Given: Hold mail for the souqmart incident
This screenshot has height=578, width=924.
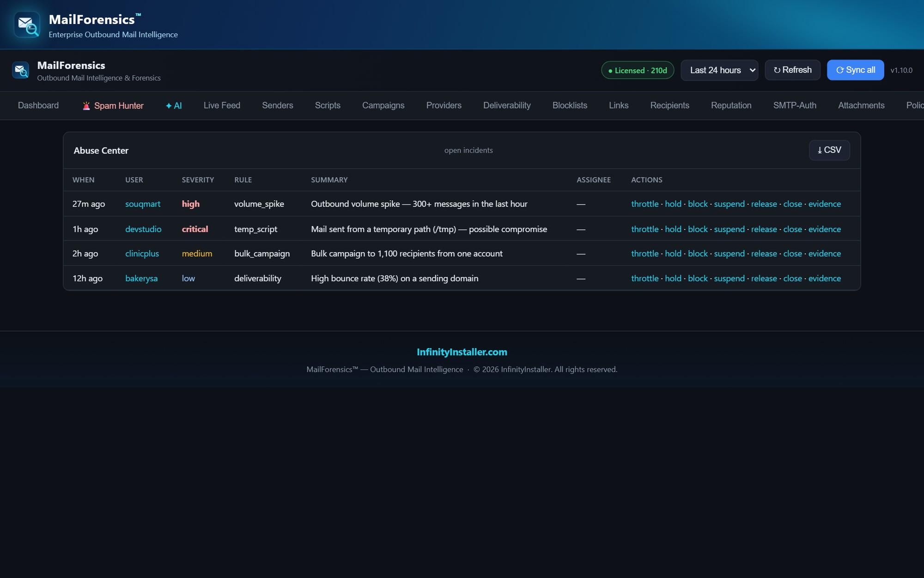Looking at the screenshot, I should click(x=673, y=204).
